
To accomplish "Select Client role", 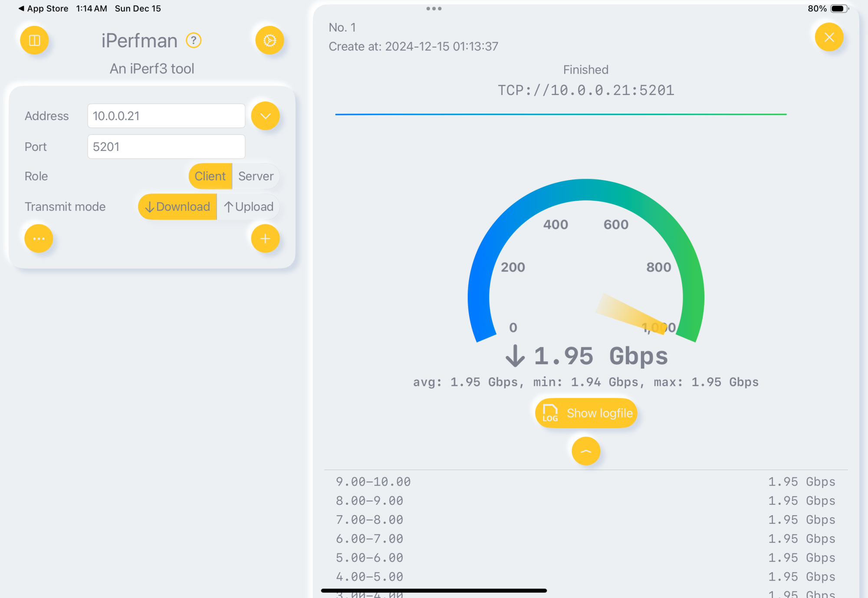I will pyautogui.click(x=210, y=176).
